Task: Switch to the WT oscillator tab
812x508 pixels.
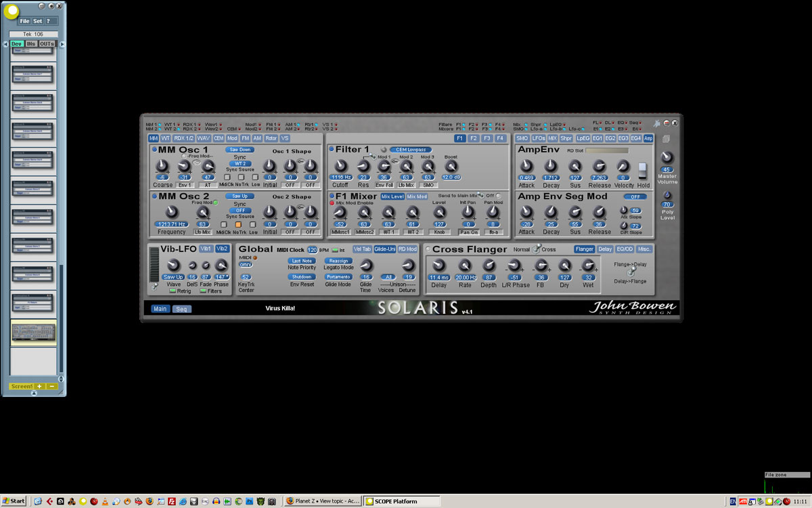Action: 166,138
